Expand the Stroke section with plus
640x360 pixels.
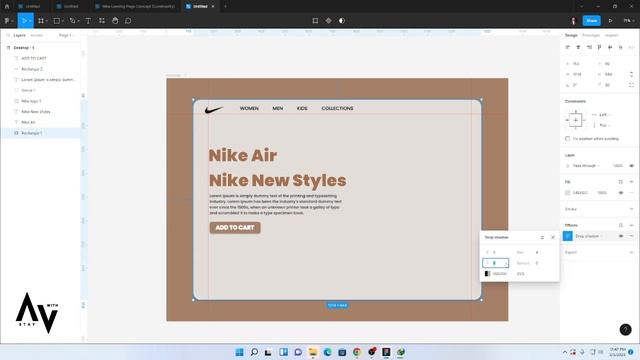click(x=631, y=209)
